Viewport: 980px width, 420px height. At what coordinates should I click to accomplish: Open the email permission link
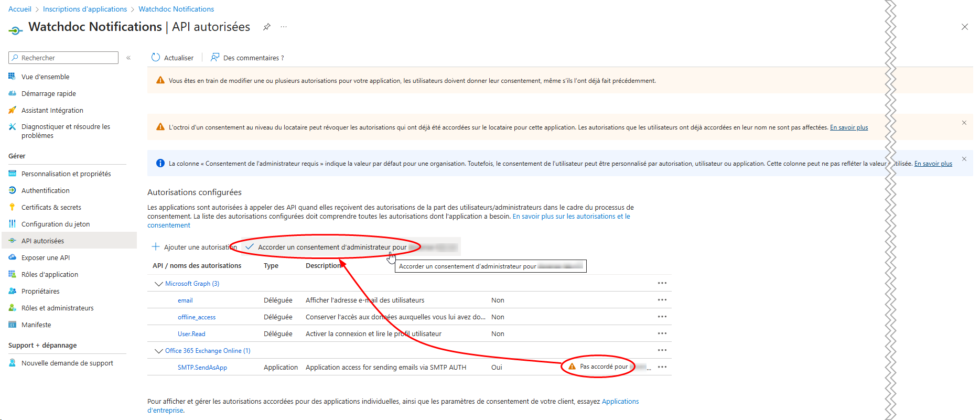point(185,300)
